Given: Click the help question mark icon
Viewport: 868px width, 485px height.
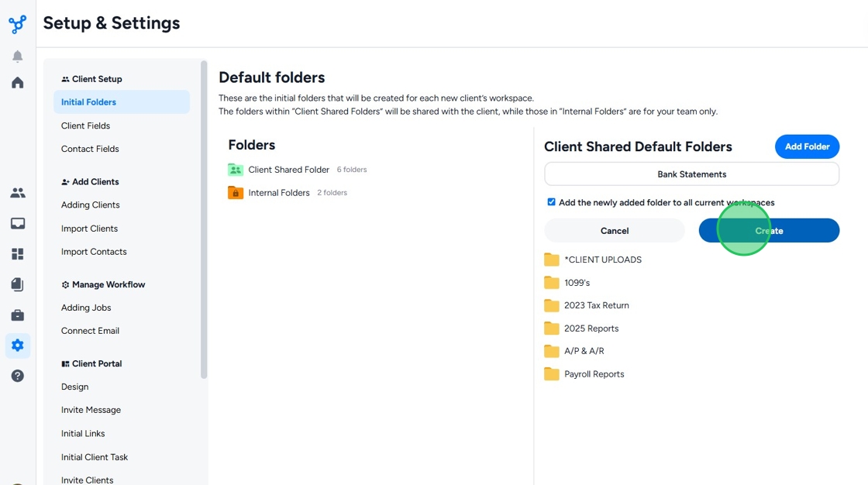Looking at the screenshot, I should (x=17, y=376).
